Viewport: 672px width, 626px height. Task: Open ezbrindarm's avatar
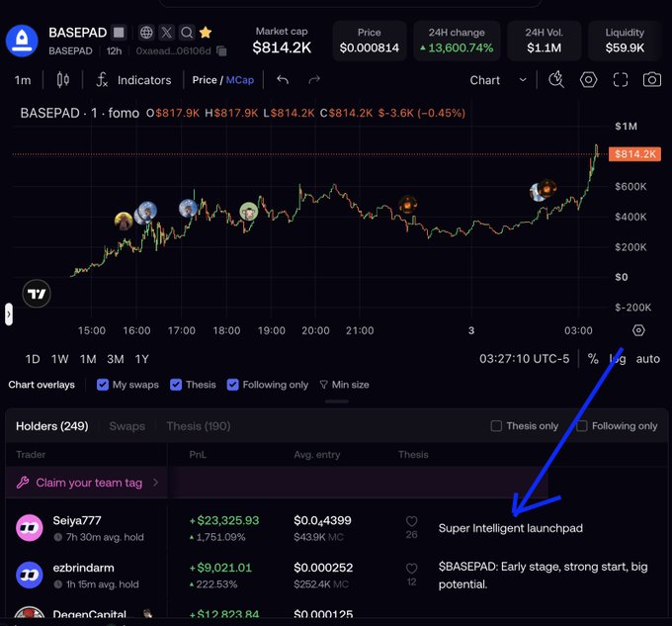pyautogui.click(x=29, y=575)
